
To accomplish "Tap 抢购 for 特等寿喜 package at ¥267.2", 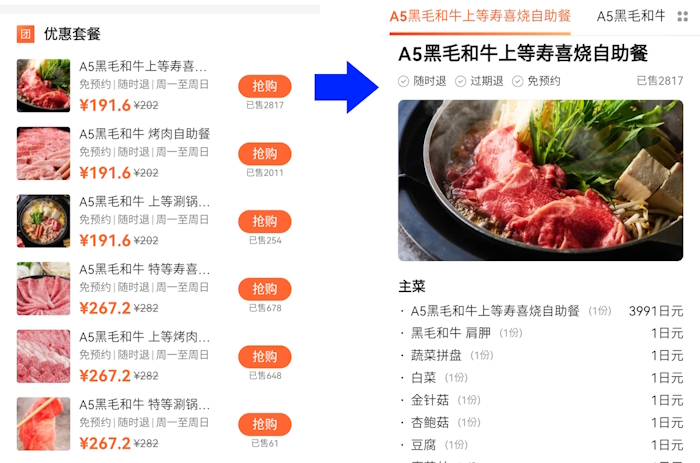I will click(x=265, y=289).
